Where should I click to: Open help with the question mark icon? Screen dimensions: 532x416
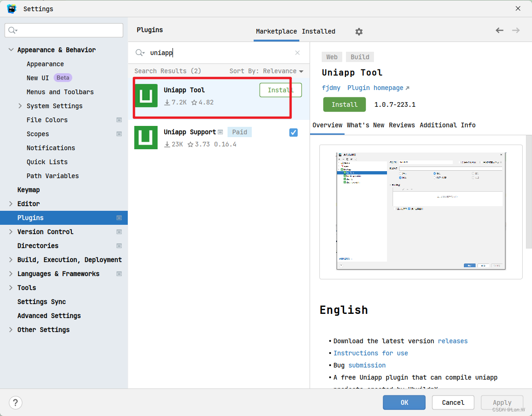[x=15, y=403]
